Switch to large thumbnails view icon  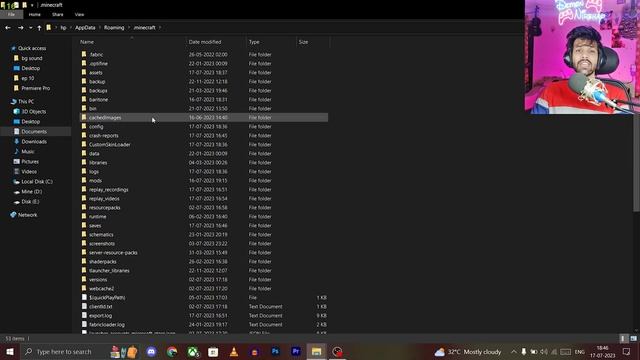coord(633,338)
